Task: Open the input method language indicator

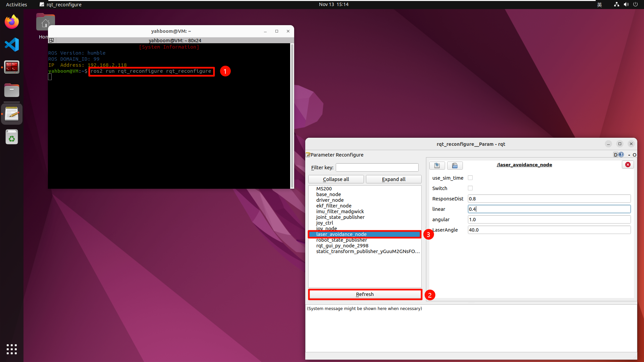Action: click(599, 5)
